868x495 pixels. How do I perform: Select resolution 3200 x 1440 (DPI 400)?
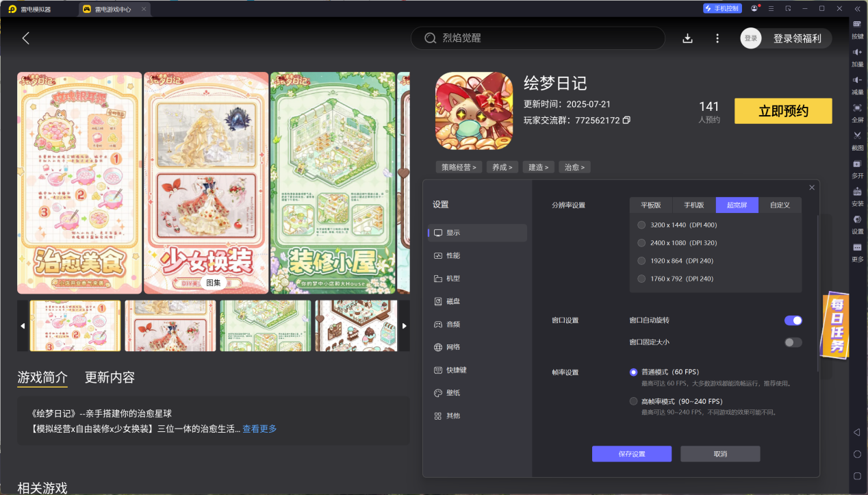641,225
